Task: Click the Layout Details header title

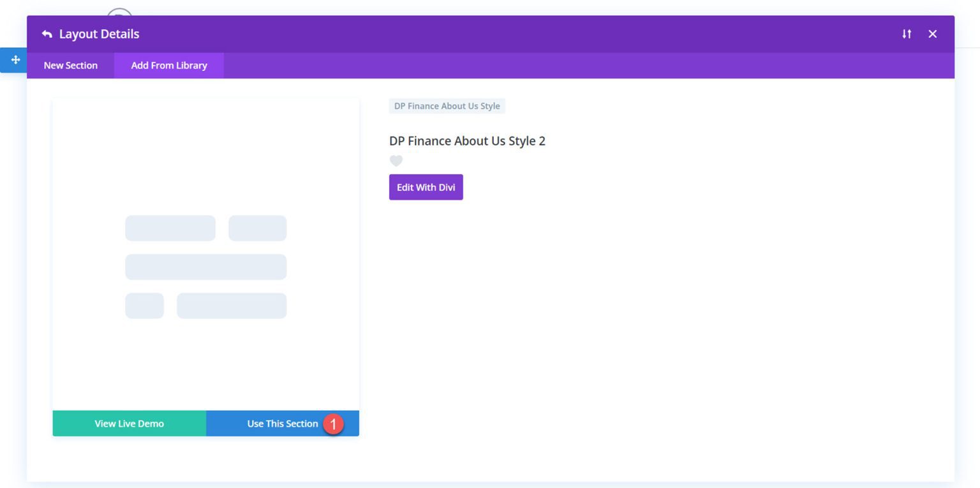Action: pos(99,33)
